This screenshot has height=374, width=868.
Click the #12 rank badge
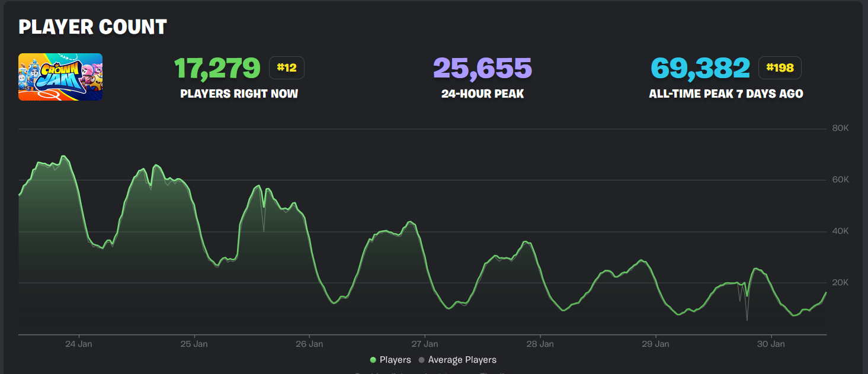tap(287, 68)
